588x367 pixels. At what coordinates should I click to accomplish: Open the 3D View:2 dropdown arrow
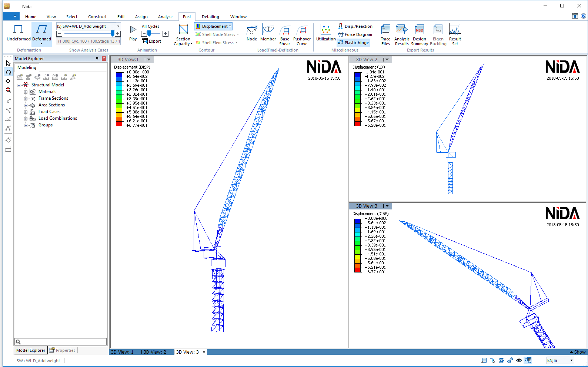pos(387,60)
